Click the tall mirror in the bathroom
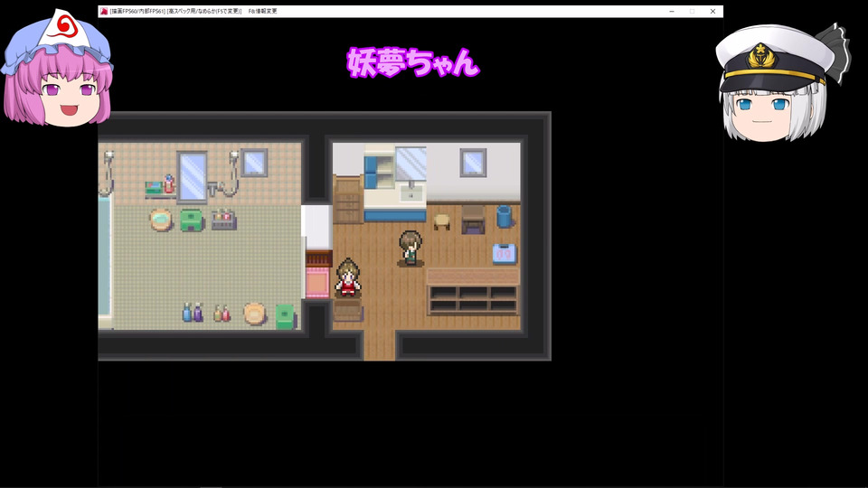 tap(192, 177)
